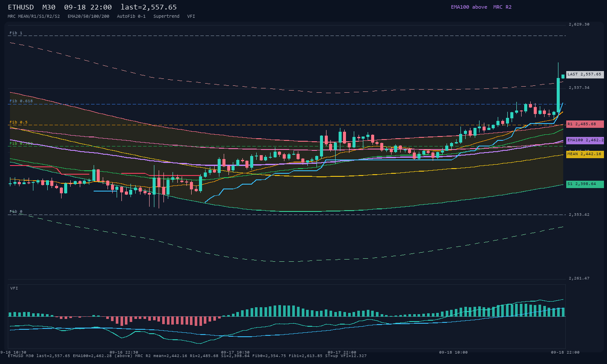Click the 'AutoFib 0-1' indicator label

click(131, 16)
